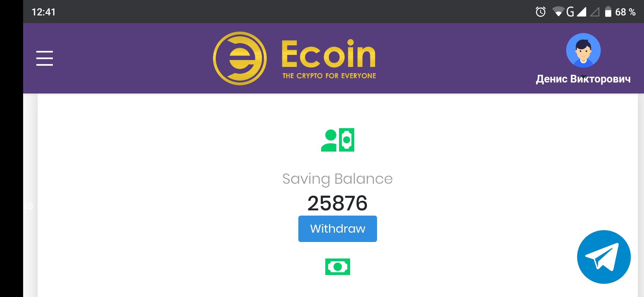This screenshot has height=297, width=644.
Task: Open the Telegram chat bubble
Action: point(604,257)
